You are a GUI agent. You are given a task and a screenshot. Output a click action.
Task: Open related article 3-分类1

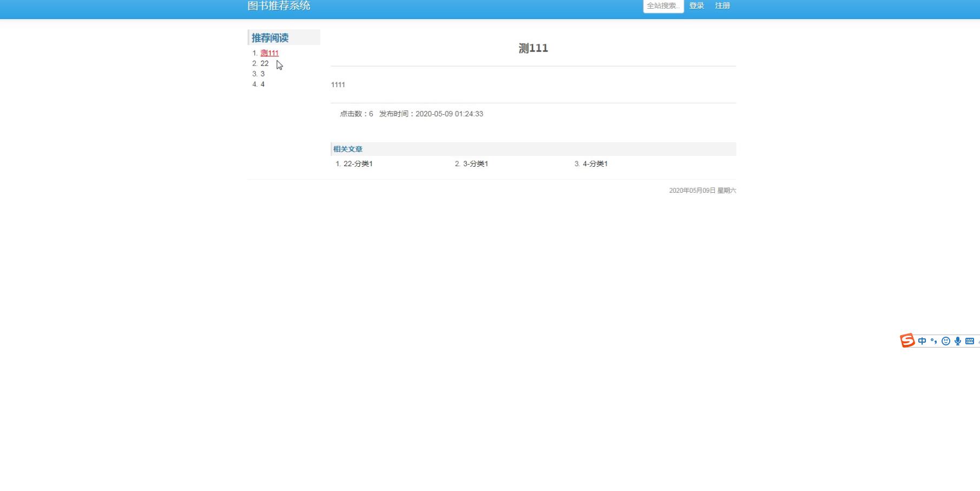coord(476,163)
